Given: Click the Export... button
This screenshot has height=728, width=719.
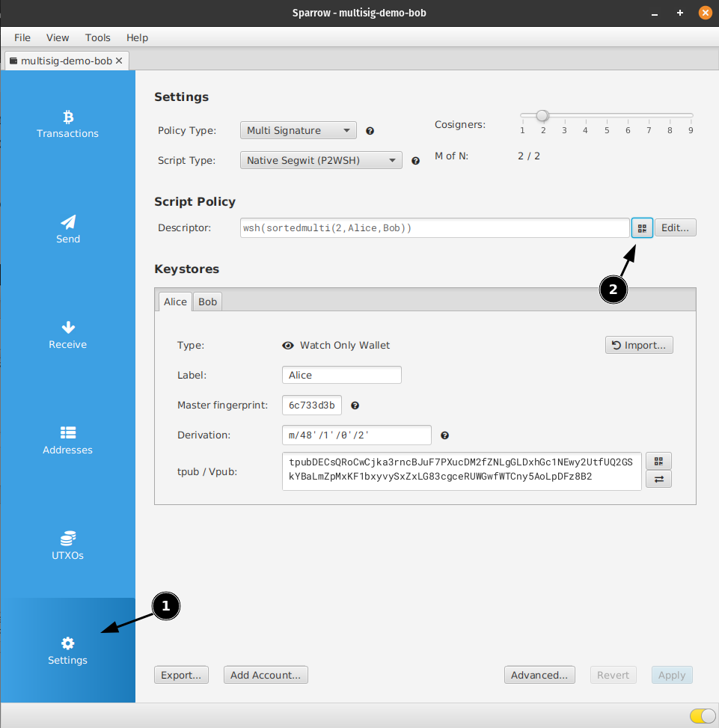Looking at the screenshot, I should click(x=181, y=675).
